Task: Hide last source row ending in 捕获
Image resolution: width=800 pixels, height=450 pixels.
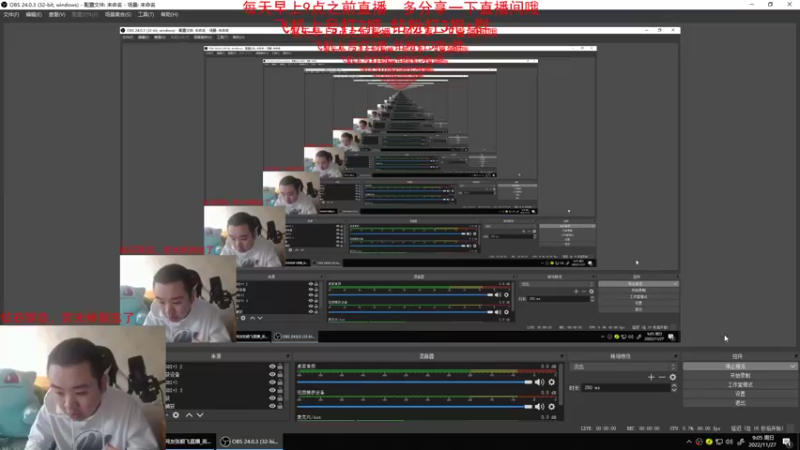Action: coord(272,406)
